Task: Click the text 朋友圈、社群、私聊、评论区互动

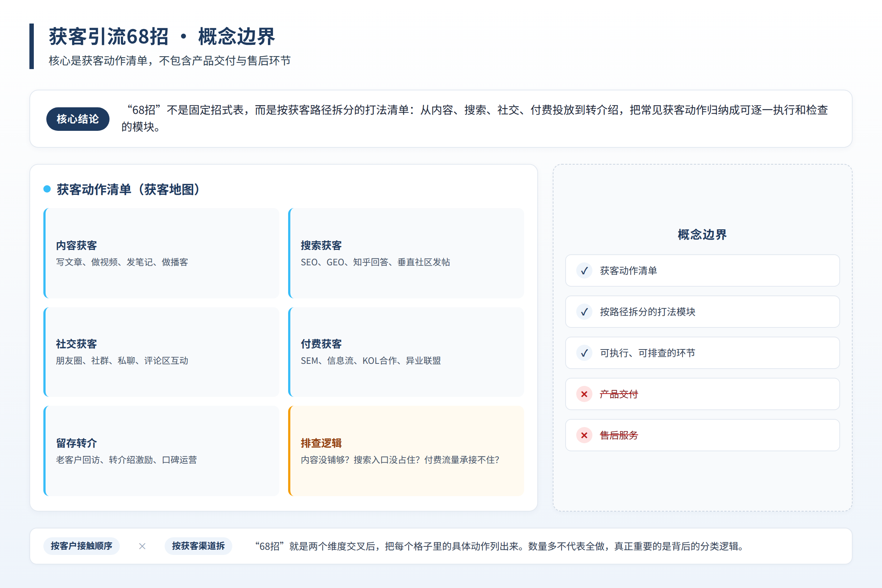Action: point(122,361)
